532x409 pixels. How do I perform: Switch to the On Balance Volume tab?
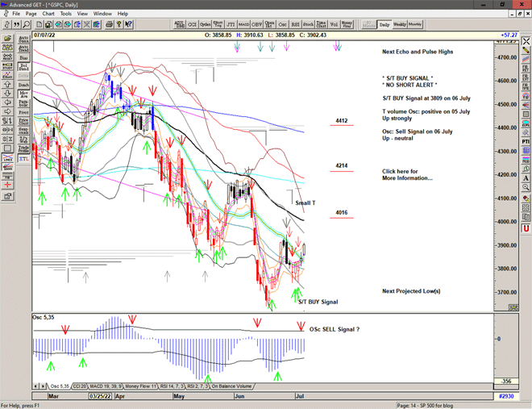[230, 386]
